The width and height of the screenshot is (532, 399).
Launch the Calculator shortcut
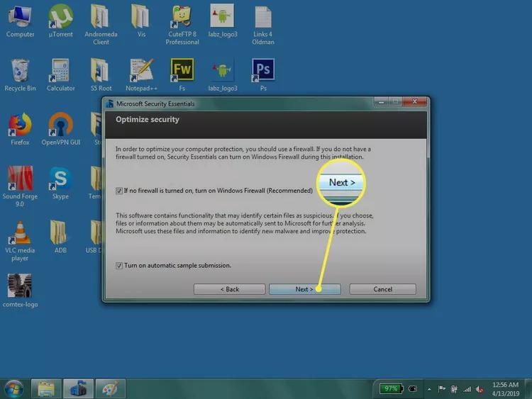60,75
